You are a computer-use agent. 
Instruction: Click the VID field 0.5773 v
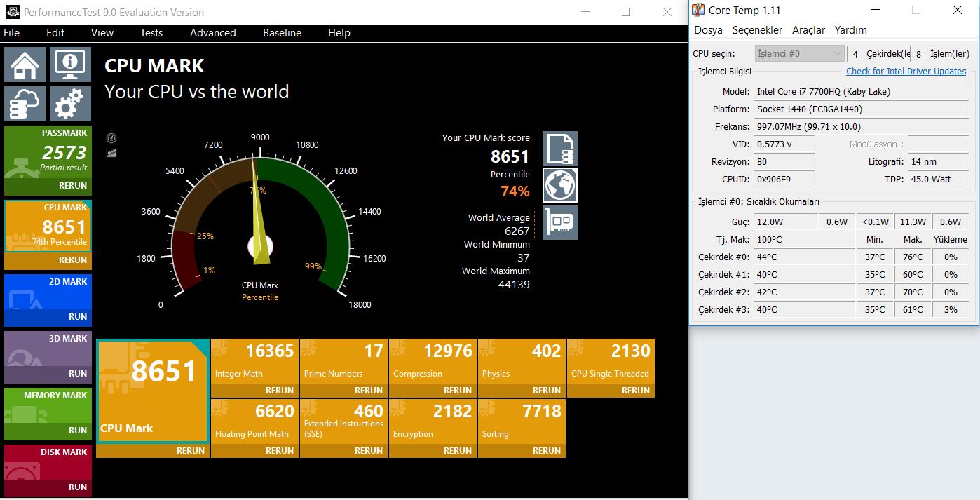(x=784, y=144)
